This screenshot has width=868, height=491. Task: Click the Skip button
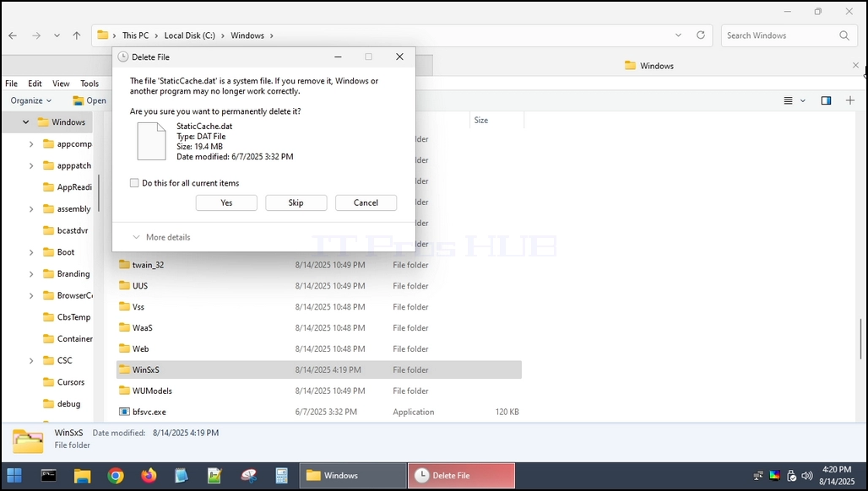[296, 203]
